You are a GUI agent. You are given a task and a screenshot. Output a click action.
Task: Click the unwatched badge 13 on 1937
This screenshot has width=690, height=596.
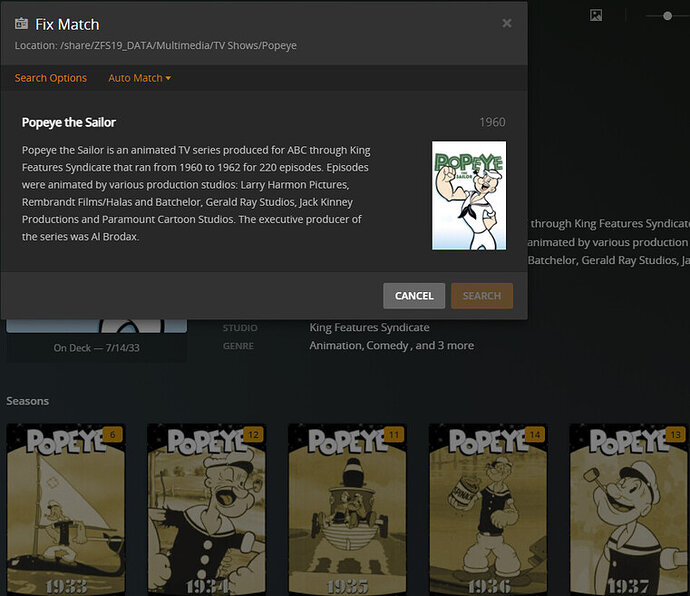pos(676,434)
